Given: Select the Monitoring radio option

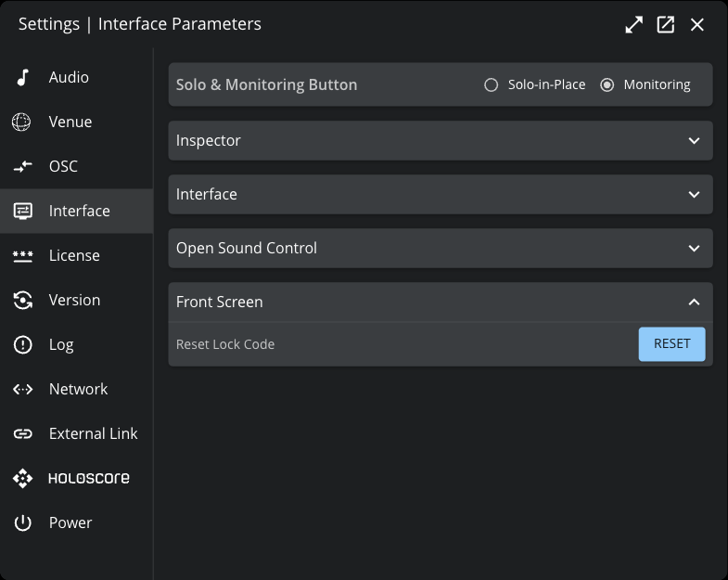Looking at the screenshot, I should tap(607, 84).
